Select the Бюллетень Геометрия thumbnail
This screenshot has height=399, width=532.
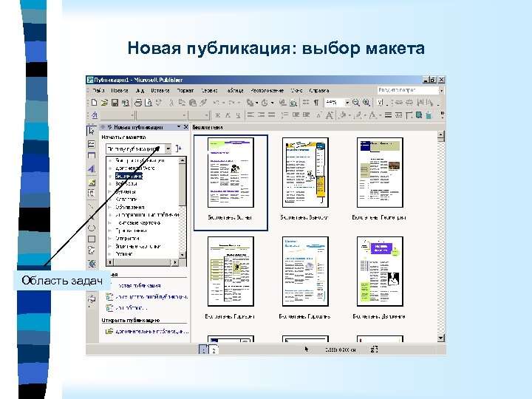(380, 172)
